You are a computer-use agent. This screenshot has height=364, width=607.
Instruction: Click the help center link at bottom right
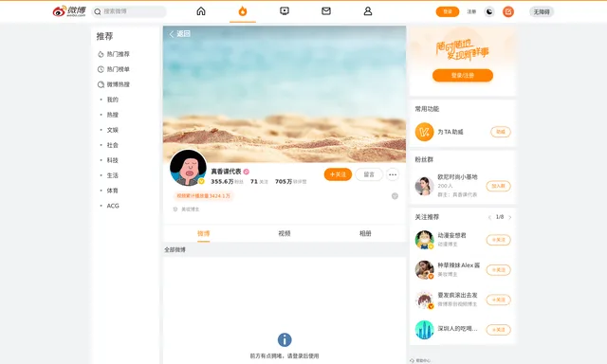point(420,360)
